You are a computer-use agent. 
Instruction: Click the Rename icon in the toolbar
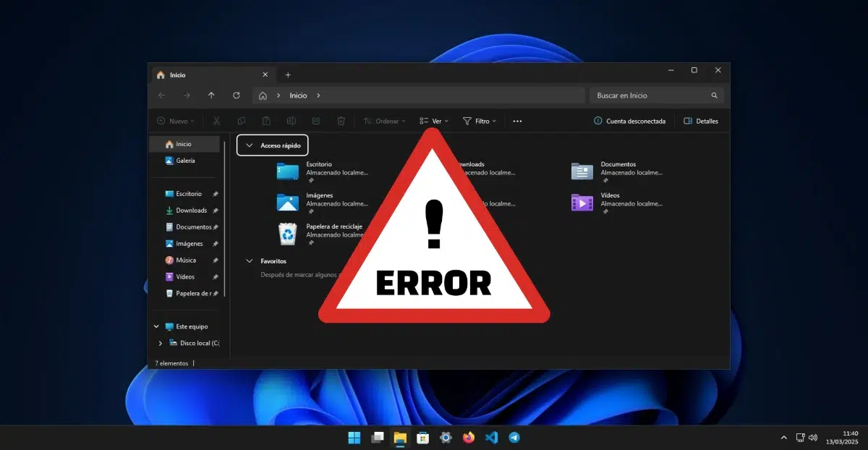pyautogui.click(x=292, y=121)
